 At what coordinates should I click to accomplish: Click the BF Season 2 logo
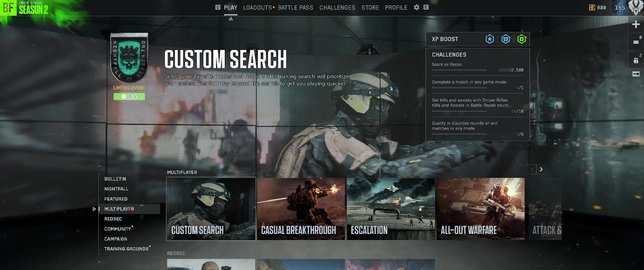(24, 7)
